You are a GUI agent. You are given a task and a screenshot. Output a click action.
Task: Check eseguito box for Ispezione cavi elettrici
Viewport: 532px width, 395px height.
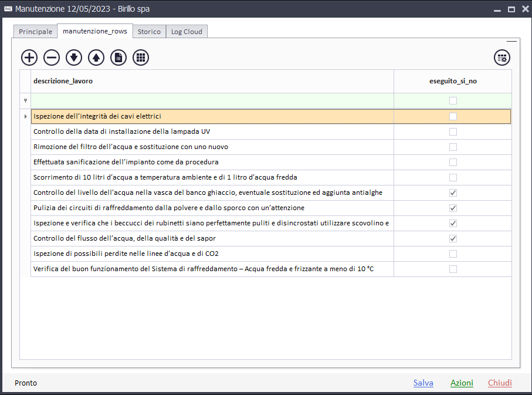click(453, 116)
